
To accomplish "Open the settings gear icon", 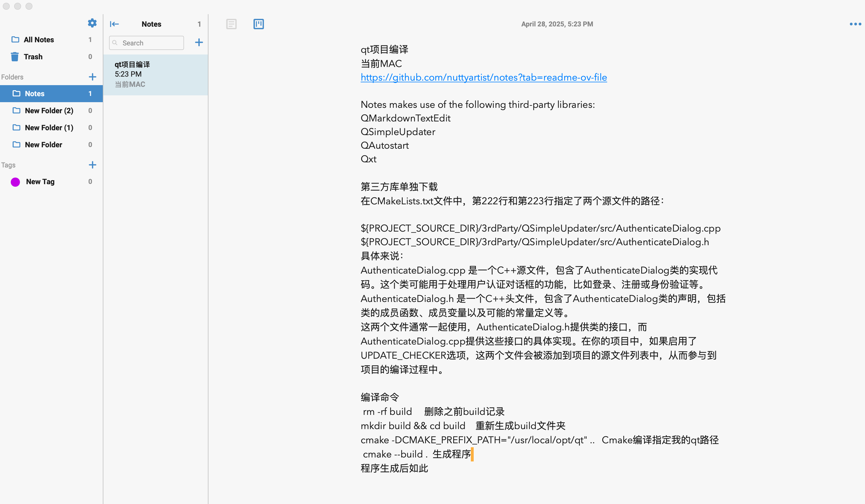I will tap(92, 23).
